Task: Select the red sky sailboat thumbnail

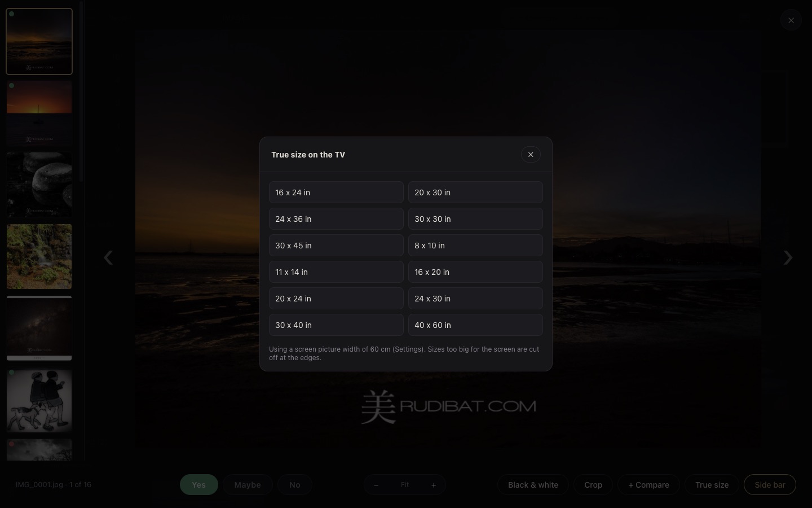Action: [39, 113]
